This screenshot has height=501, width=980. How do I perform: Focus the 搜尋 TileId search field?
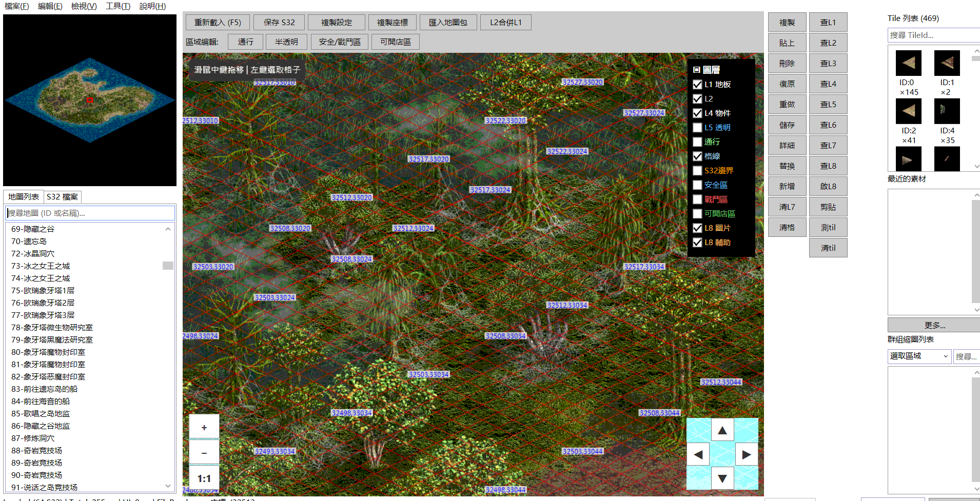(x=934, y=35)
